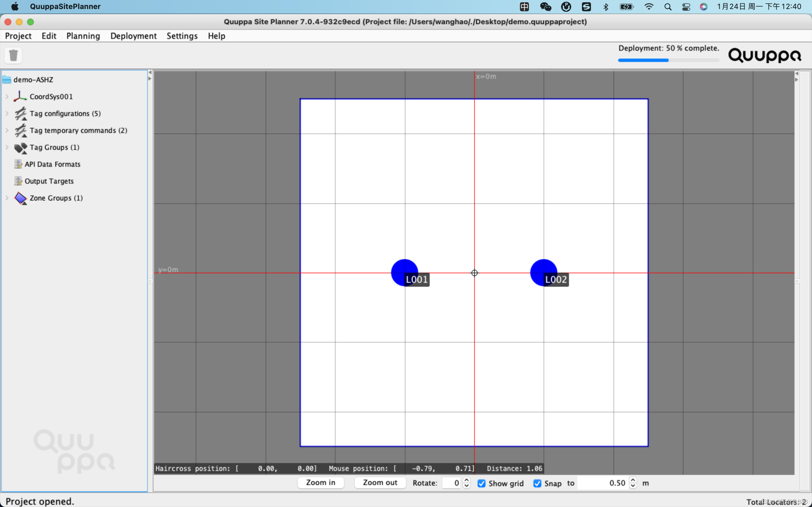The height and width of the screenshot is (507, 812).
Task: Expand the Zone Groups tree node
Action: click(7, 198)
